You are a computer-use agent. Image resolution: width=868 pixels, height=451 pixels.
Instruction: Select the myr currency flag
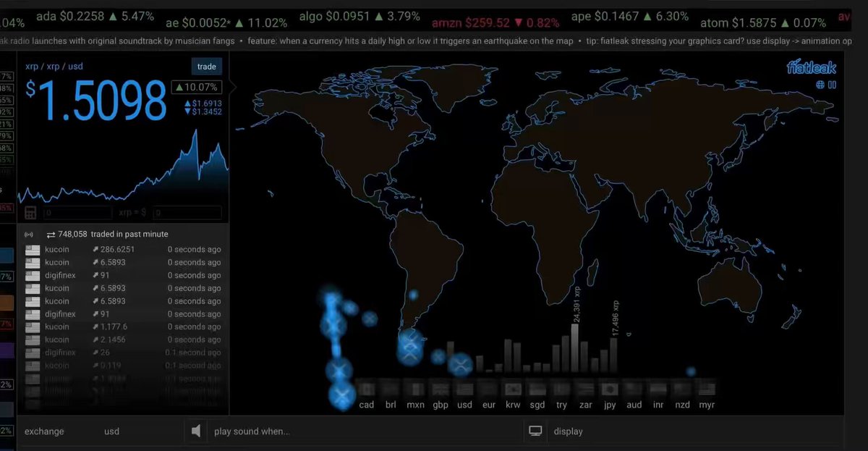(707, 389)
